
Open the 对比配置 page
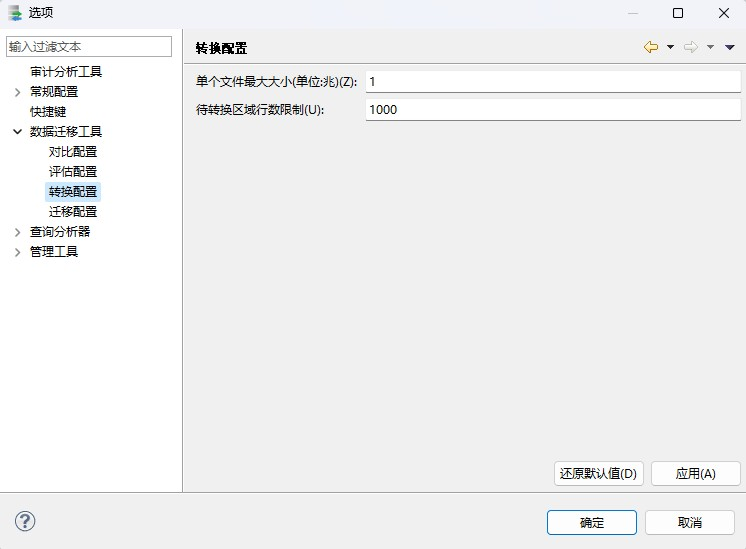[x=73, y=151]
